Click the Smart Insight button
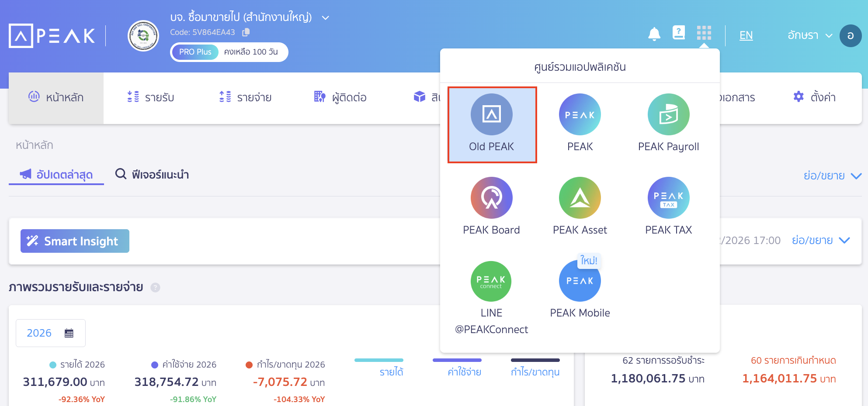The image size is (868, 406). (x=75, y=241)
